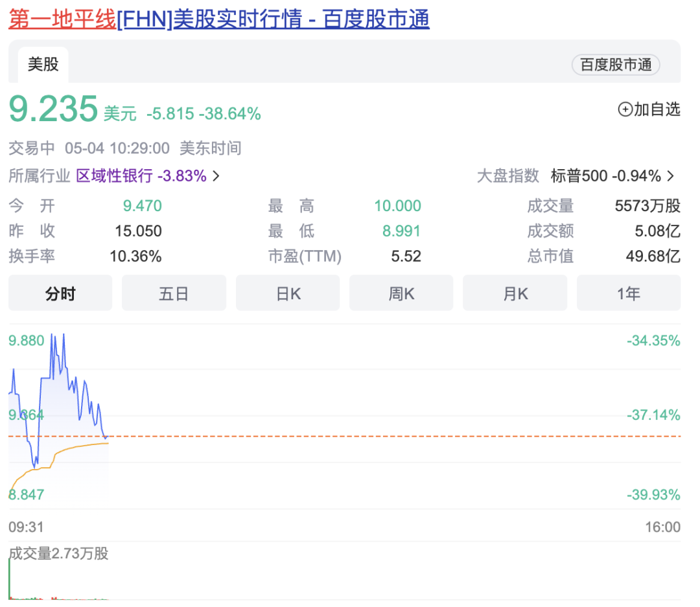700x607 pixels.
Task: Open the 区域性银行 sector link
Action: 114,176
